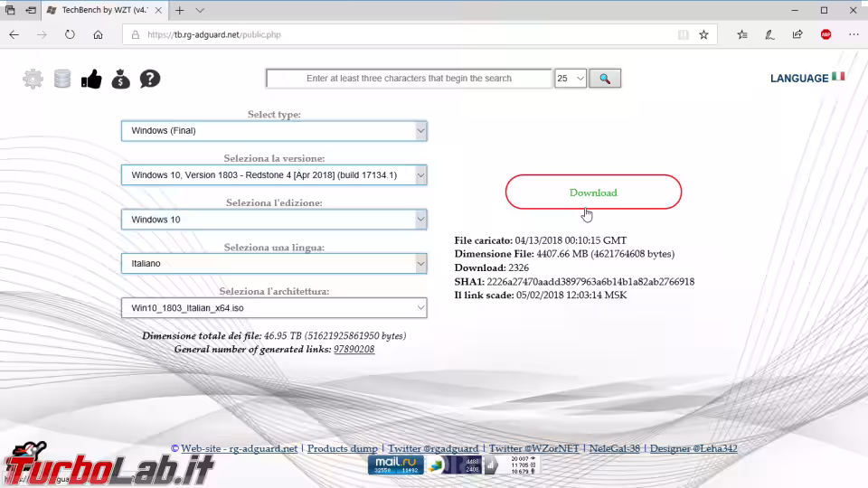Click the lock icon in address bar
This screenshot has width=868, height=488.
pos(135,34)
